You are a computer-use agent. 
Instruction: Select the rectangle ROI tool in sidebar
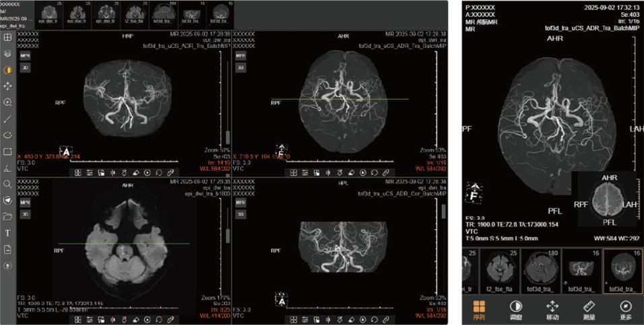[7, 152]
